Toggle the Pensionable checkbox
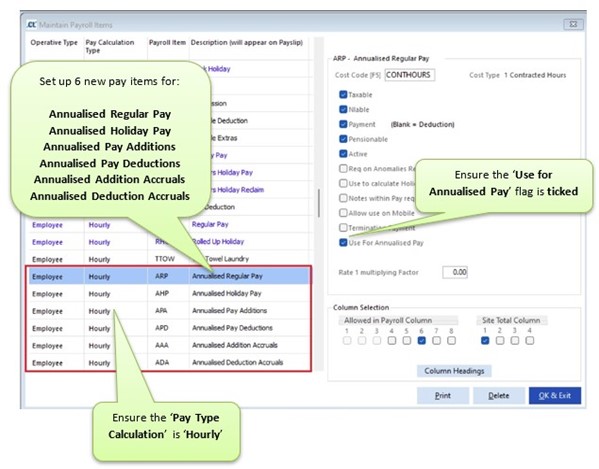The height and width of the screenshot is (469, 599). click(343, 139)
